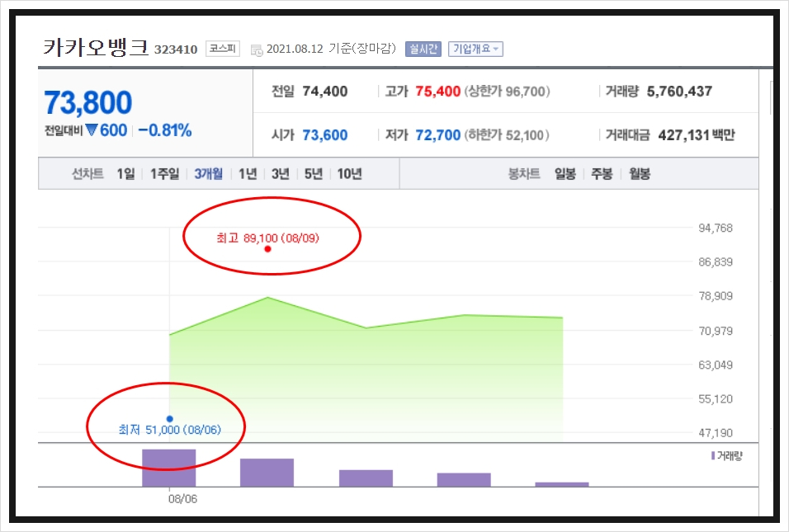This screenshot has width=789, height=532.
Task: Click the 하한가 52,100 text
Action: [x=506, y=135]
